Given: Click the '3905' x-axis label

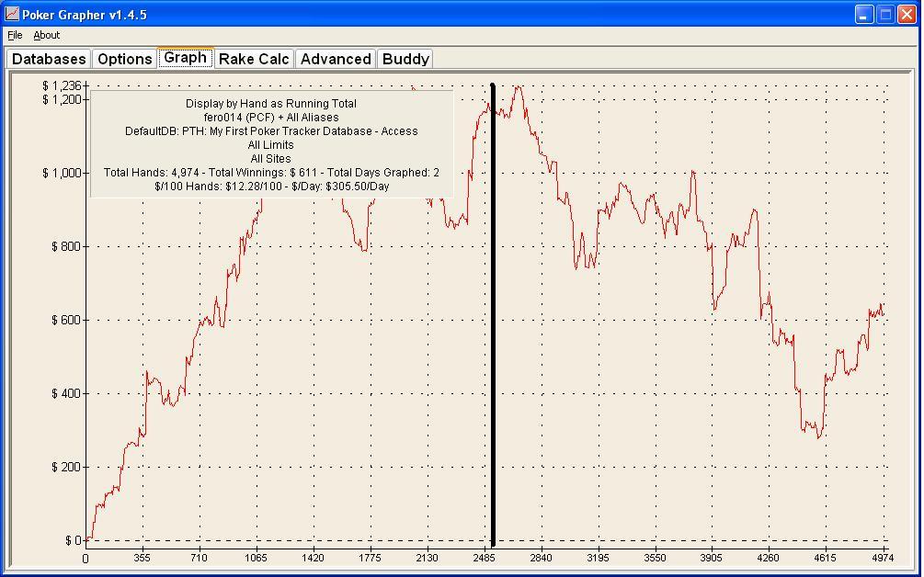Looking at the screenshot, I should pos(712,558).
